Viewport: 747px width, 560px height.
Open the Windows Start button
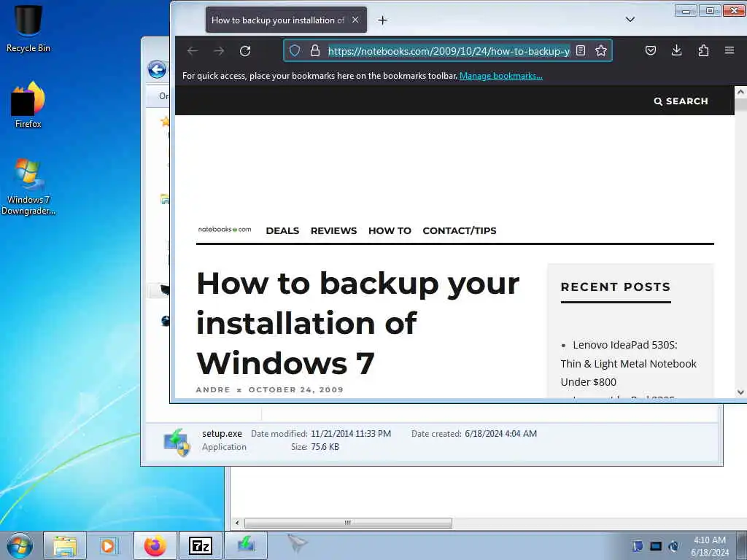pos(19,545)
